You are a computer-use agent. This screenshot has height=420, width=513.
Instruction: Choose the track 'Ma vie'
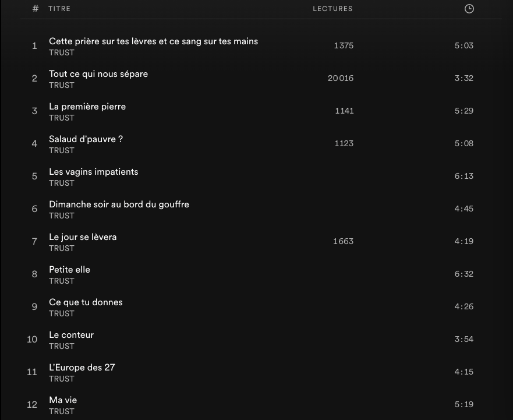(63, 400)
